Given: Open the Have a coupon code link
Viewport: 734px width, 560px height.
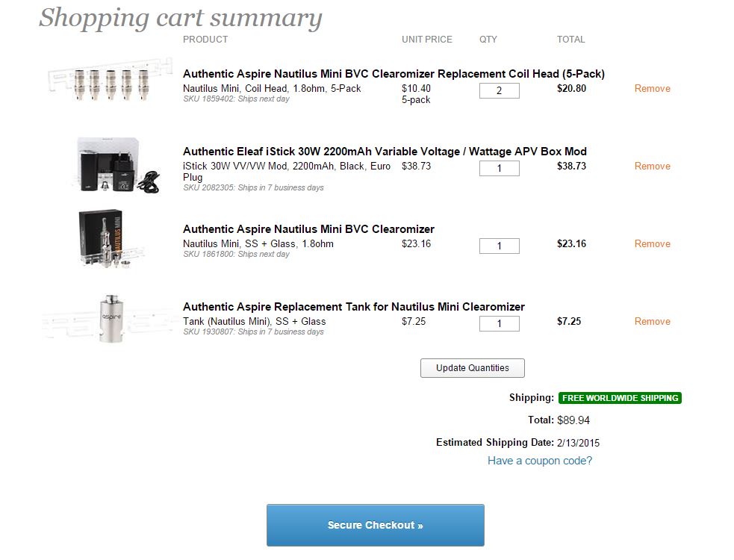Looking at the screenshot, I should pyautogui.click(x=539, y=461).
